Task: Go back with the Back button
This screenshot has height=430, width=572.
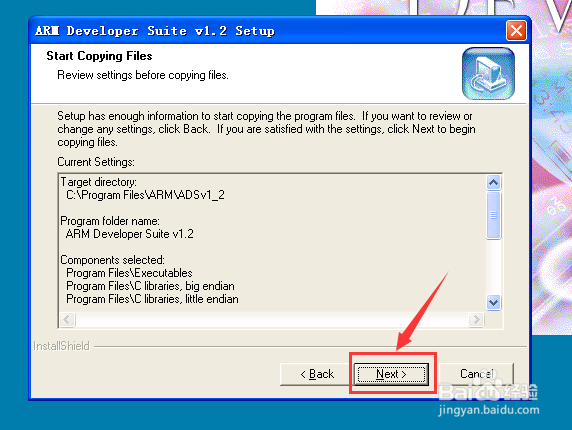Action: [x=316, y=374]
